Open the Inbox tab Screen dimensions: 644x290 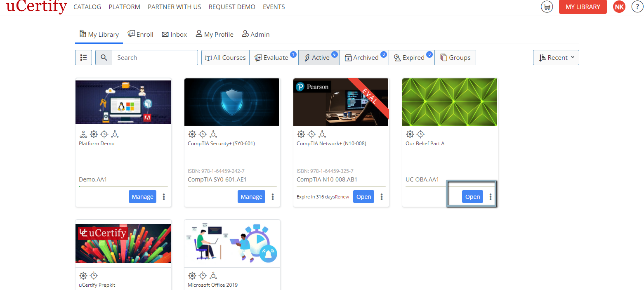(175, 34)
